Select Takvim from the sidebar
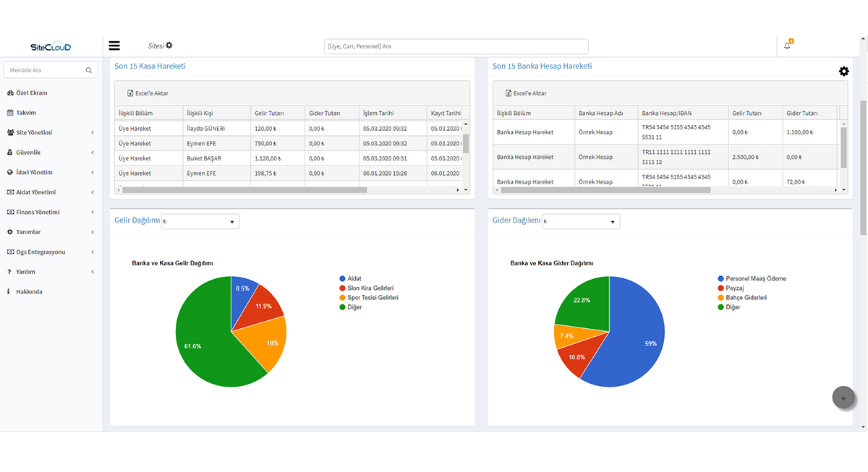Screen dimensions: 868x472 click(26, 113)
